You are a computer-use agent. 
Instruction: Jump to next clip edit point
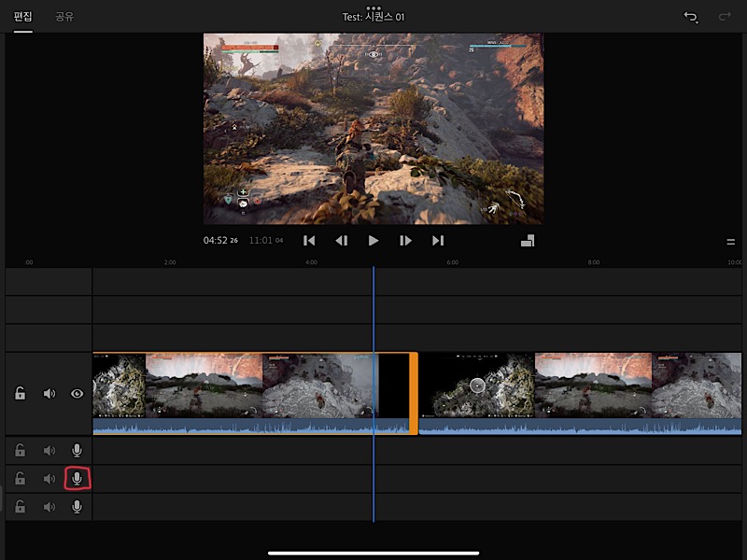[438, 241]
